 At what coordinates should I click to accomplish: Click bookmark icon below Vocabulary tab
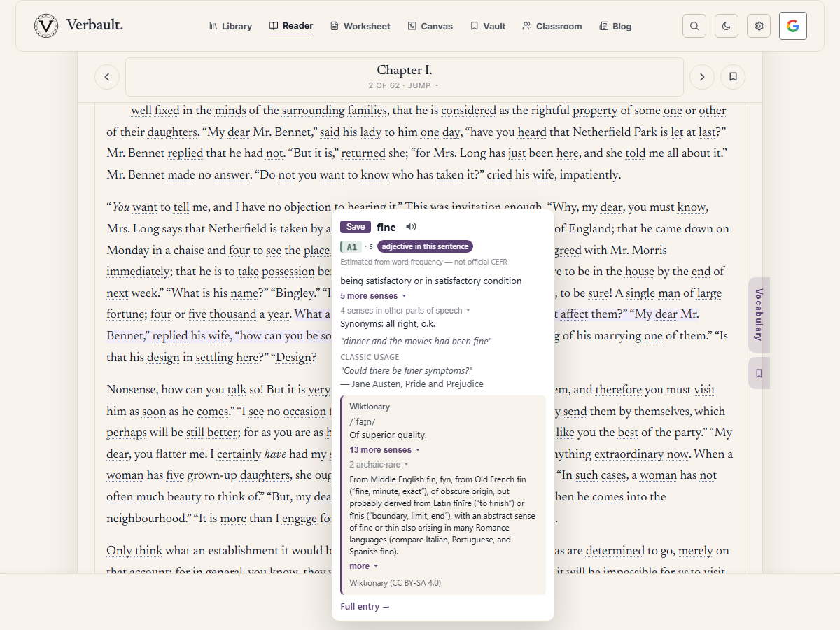pos(759,374)
